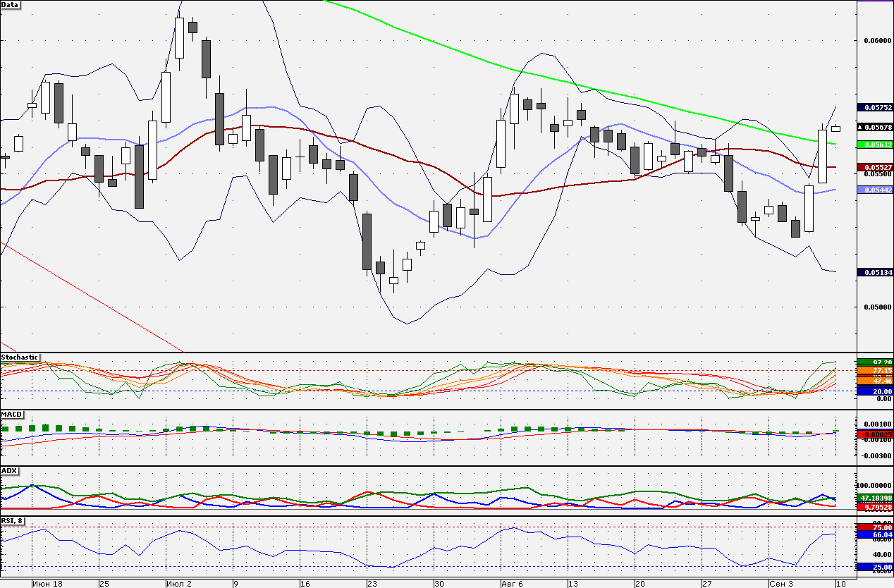
Task: Click the 0.05000 price axis label
Action: tap(878, 307)
